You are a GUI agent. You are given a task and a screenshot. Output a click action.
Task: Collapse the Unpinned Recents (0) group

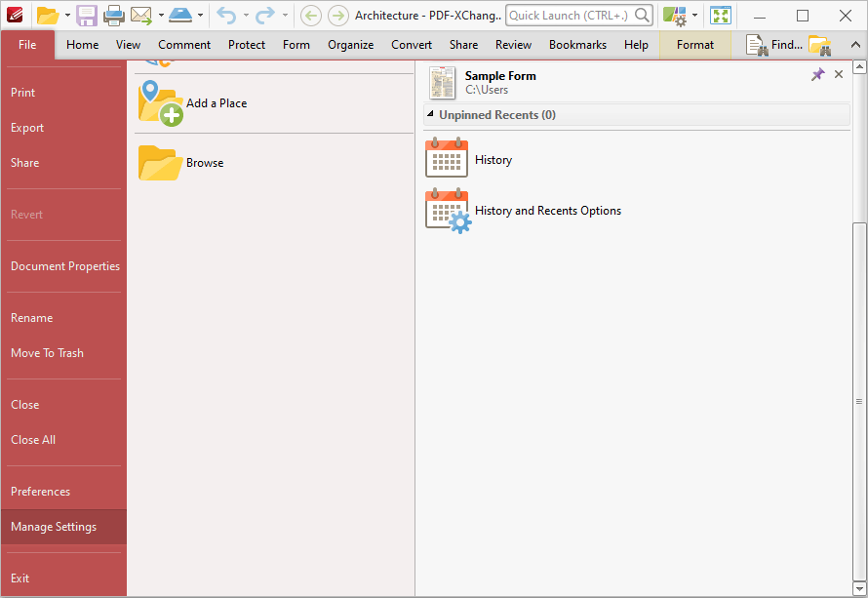[x=430, y=114]
